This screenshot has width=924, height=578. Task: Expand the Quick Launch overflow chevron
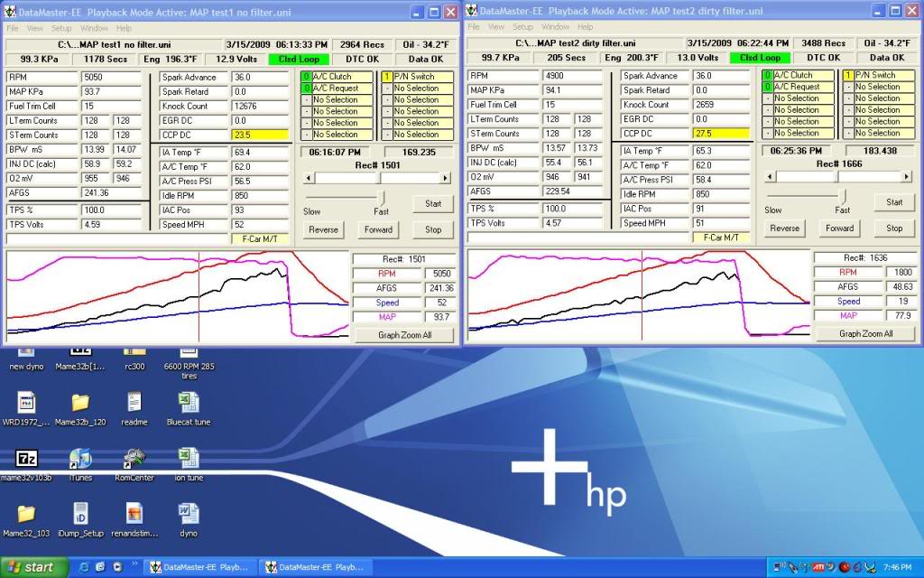click(x=134, y=564)
